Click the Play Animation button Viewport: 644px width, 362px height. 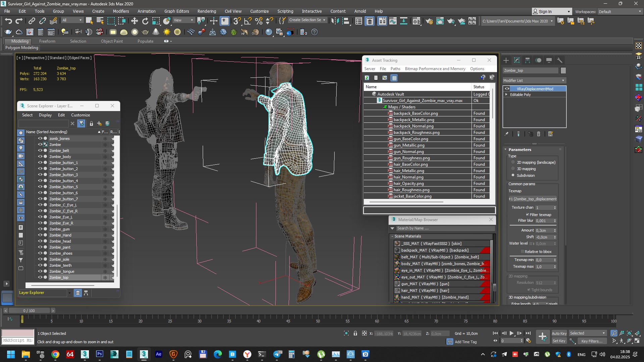tap(511, 333)
